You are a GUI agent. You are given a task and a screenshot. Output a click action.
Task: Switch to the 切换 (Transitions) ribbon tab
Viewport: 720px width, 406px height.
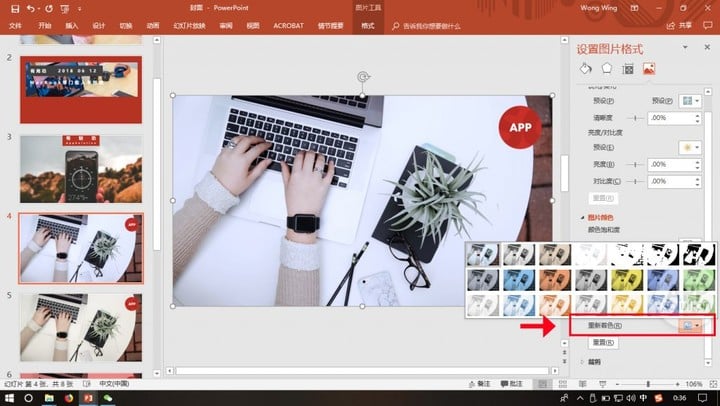point(126,26)
